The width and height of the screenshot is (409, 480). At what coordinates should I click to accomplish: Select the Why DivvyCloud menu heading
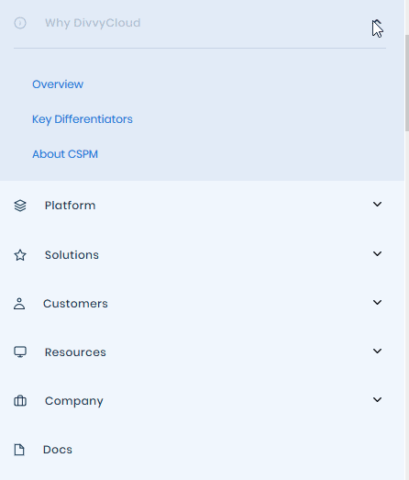pos(93,23)
